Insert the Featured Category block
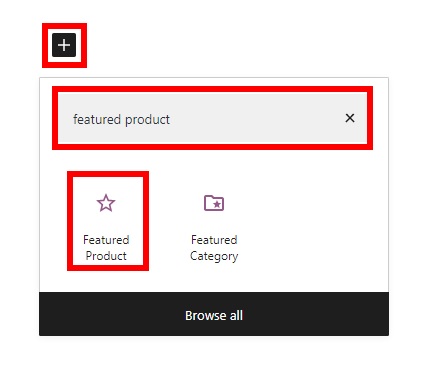The width and height of the screenshot is (421, 386). coord(214,221)
